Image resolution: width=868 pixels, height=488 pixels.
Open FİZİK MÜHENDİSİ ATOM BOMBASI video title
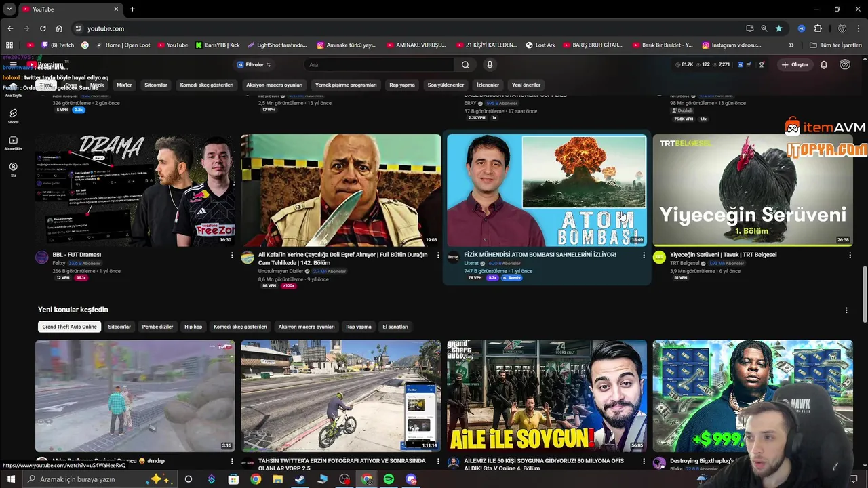pos(540,255)
